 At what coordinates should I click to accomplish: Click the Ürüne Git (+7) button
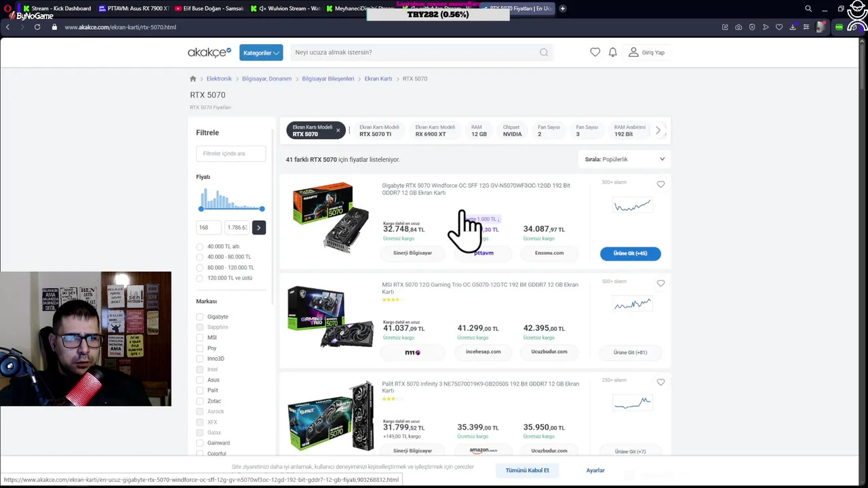(630, 451)
